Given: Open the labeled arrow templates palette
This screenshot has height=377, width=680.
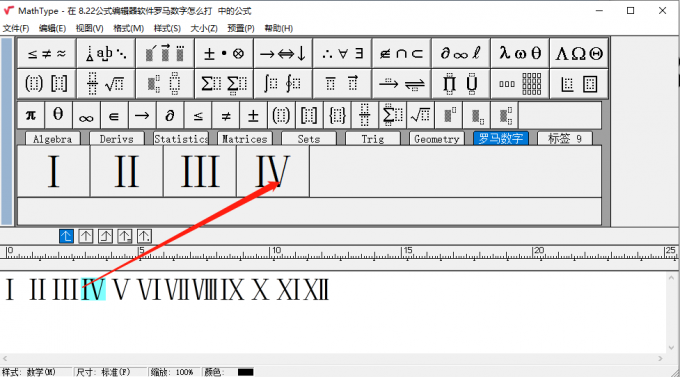Looking at the screenshot, I should click(x=402, y=84).
